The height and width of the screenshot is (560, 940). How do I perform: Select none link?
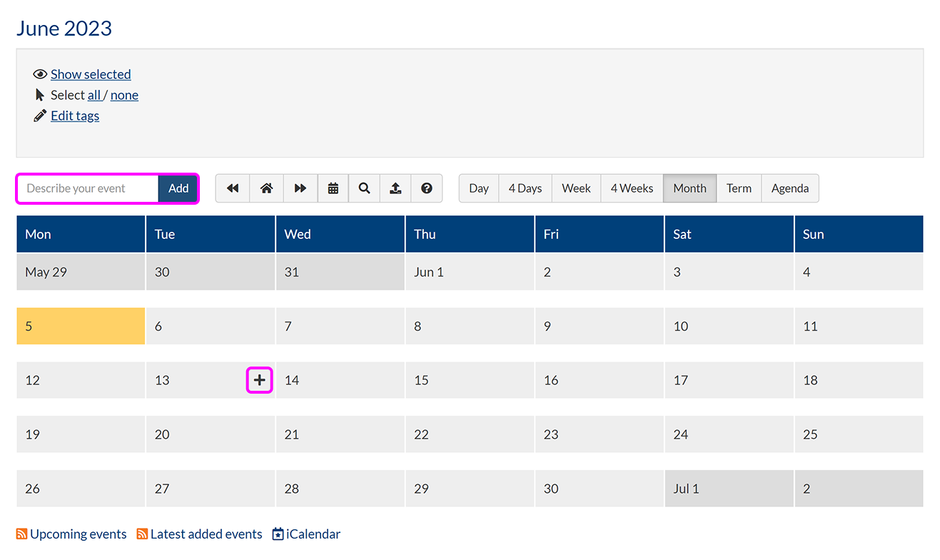pyautogui.click(x=124, y=95)
